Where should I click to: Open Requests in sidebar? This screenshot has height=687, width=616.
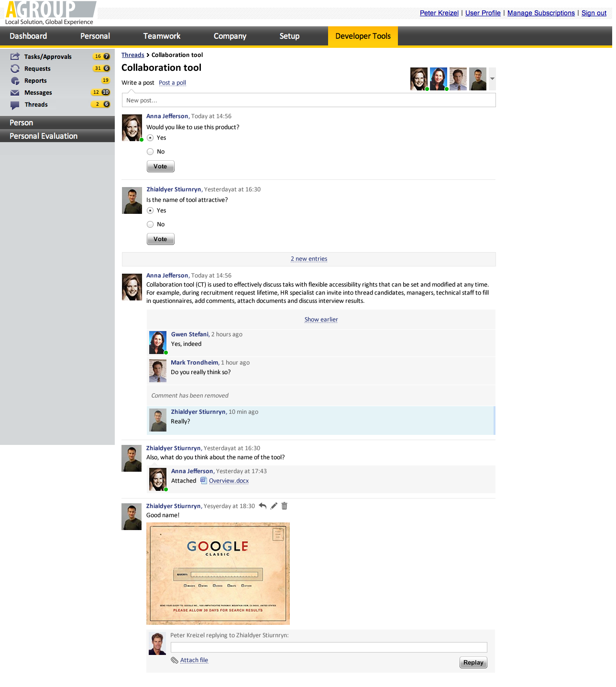[x=37, y=68]
